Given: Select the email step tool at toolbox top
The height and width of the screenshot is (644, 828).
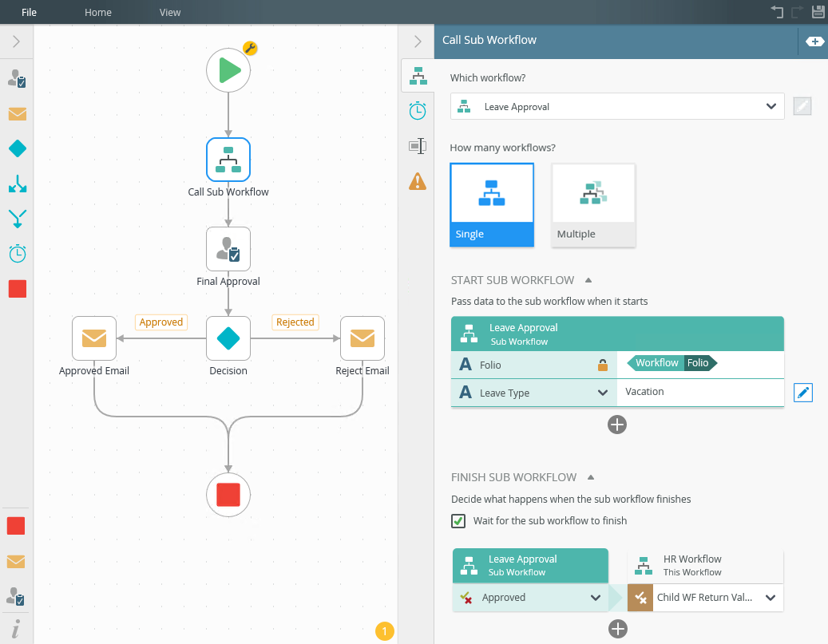Looking at the screenshot, I should (18, 114).
